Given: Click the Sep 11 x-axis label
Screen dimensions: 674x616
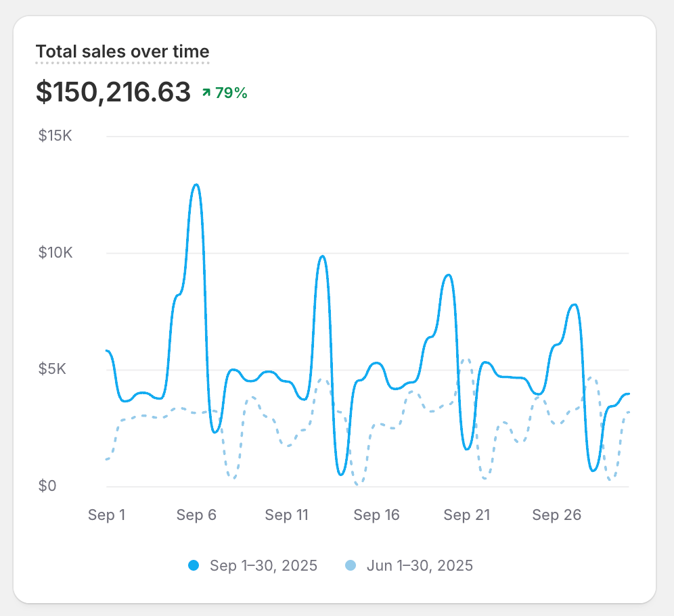Looking at the screenshot, I should pyautogui.click(x=286, y=515).
